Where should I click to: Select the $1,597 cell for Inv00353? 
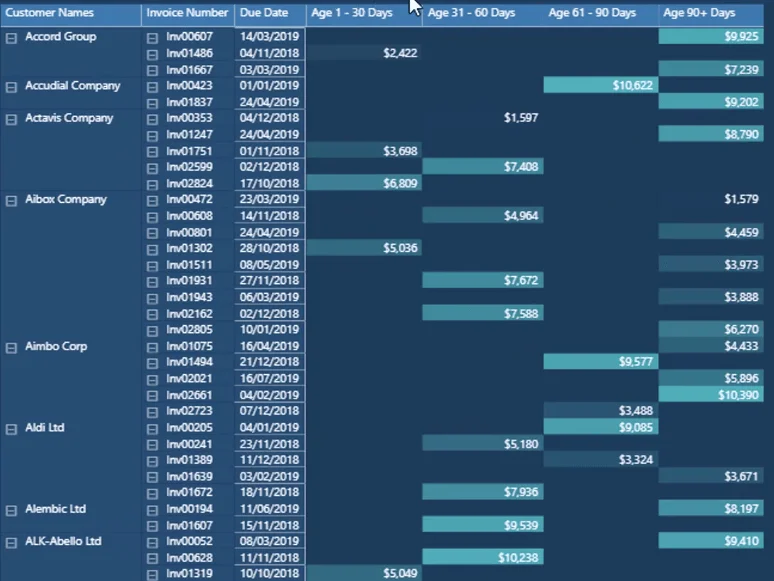(x=483, y=117)
